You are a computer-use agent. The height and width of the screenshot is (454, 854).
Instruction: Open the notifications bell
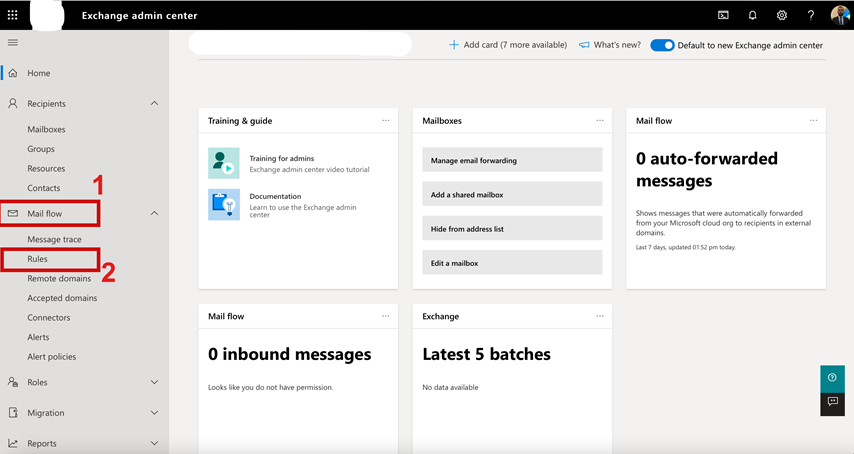(752, 15)
